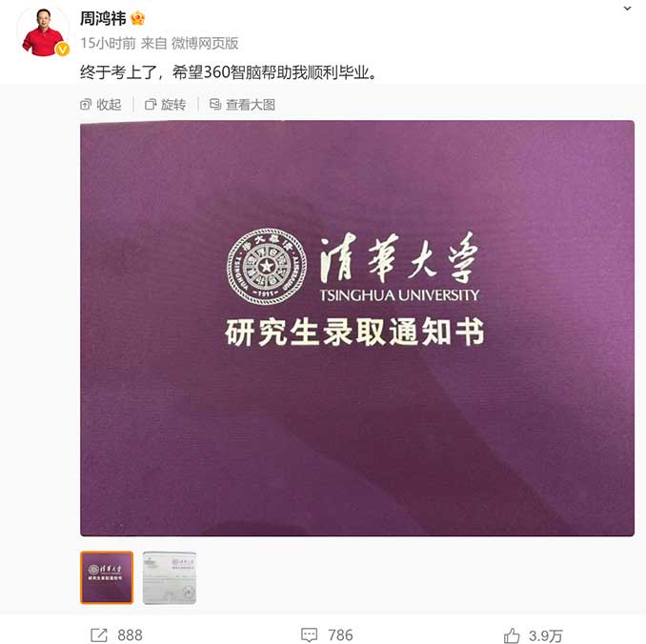646x644 pixels.
Task: Click the comment bubble icon
Action: pos(310,634)
